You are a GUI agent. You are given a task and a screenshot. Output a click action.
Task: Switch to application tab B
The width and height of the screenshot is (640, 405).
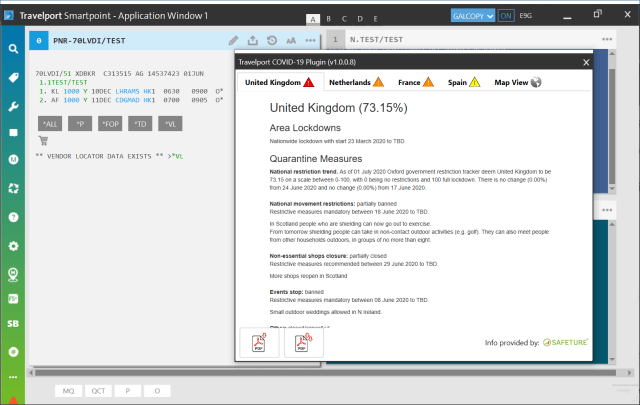[x=329, y=19]
